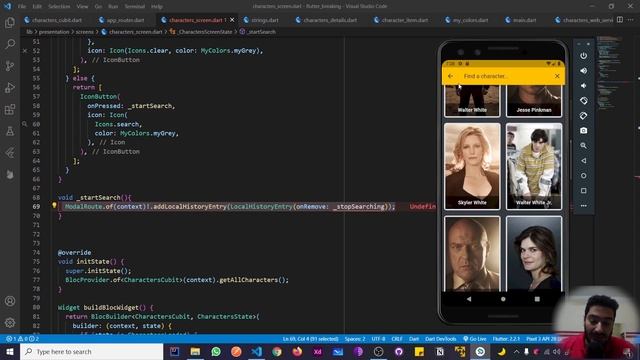Click the emulator toolbar Home circle
This screenshot has height=360, width=640.
(584, 176)
